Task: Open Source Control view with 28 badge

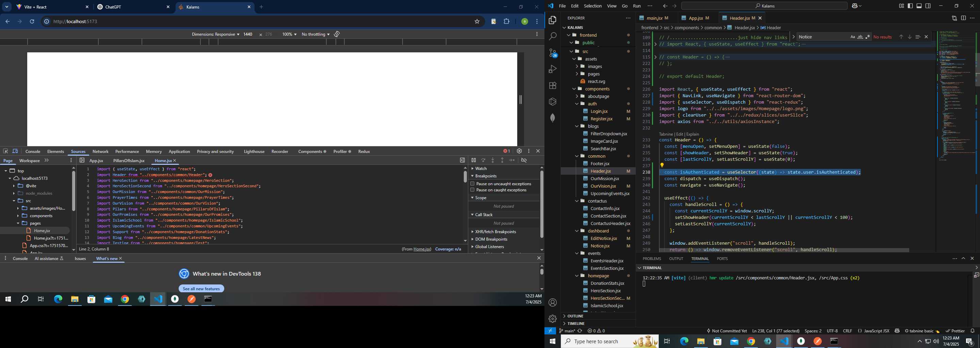Action: tap(553, 53)
